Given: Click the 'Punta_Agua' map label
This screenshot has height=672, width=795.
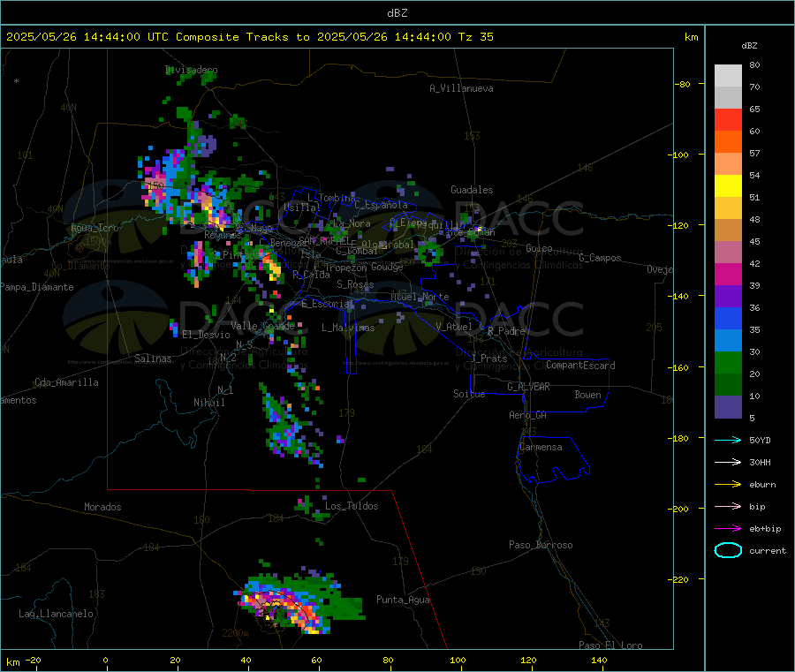Looking at the screenshot, I should (403, 600).
